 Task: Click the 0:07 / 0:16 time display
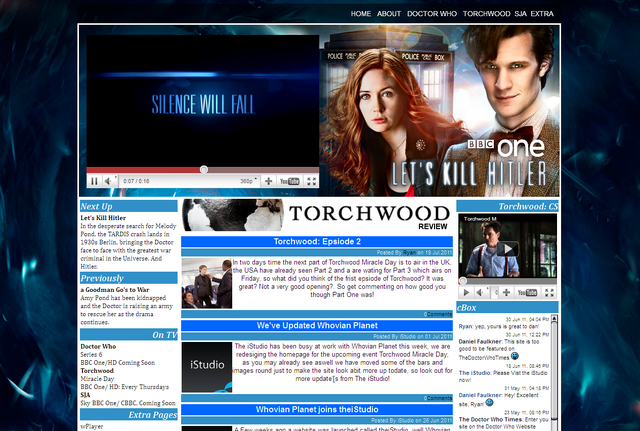(x=136, y=181)
